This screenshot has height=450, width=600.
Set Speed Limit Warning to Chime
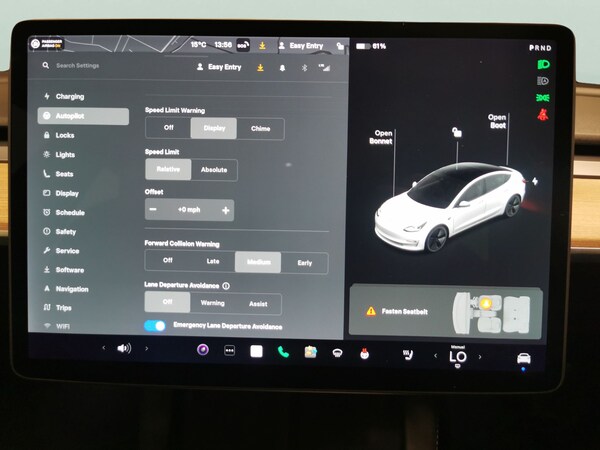pos(260,128)
